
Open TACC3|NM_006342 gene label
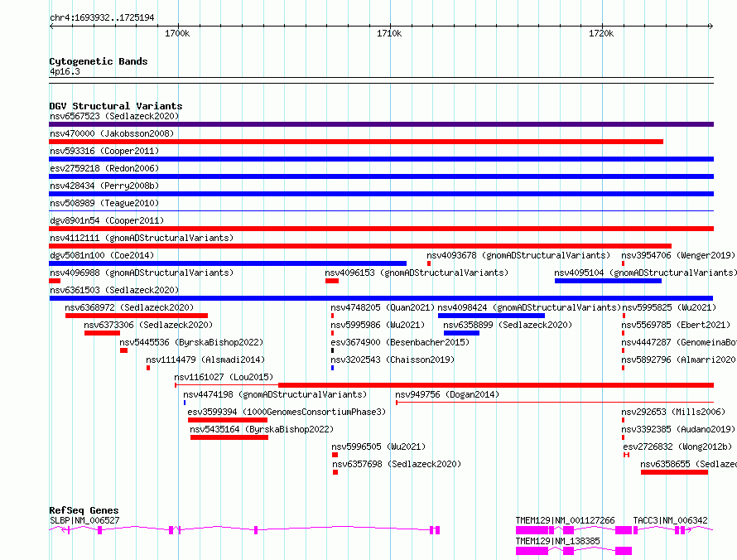(x=670, y=520)
